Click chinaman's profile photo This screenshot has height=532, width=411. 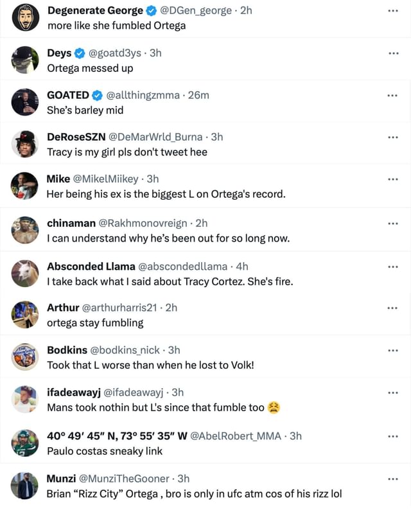pos(24,229)
